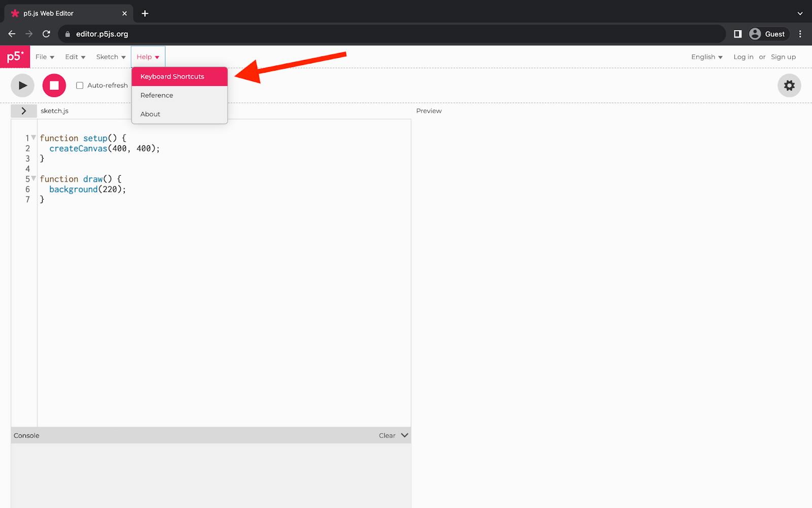Click the p5 logo
Image resolution: width=812 pixels, height=508 pixels.
pos(15,56)
